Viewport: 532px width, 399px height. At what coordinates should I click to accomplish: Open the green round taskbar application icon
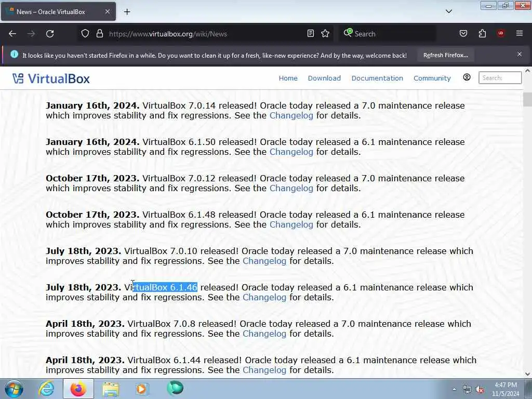click(x=175, y=388)
